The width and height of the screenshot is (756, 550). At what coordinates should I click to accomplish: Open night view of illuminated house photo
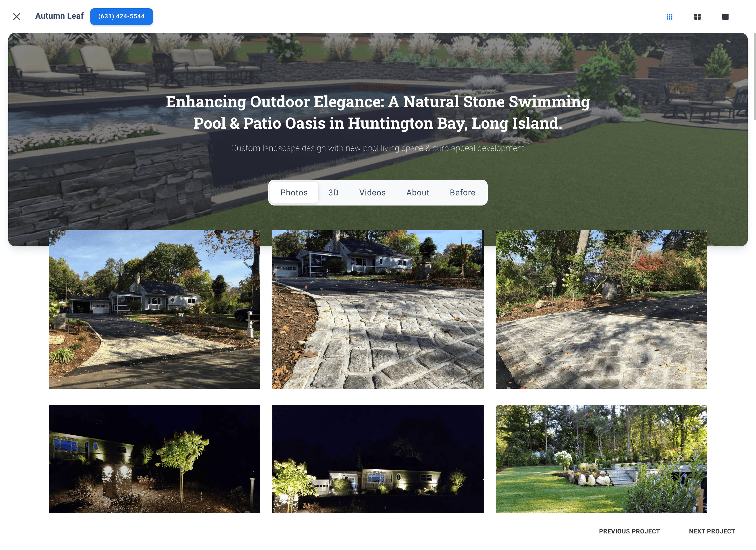378,459
